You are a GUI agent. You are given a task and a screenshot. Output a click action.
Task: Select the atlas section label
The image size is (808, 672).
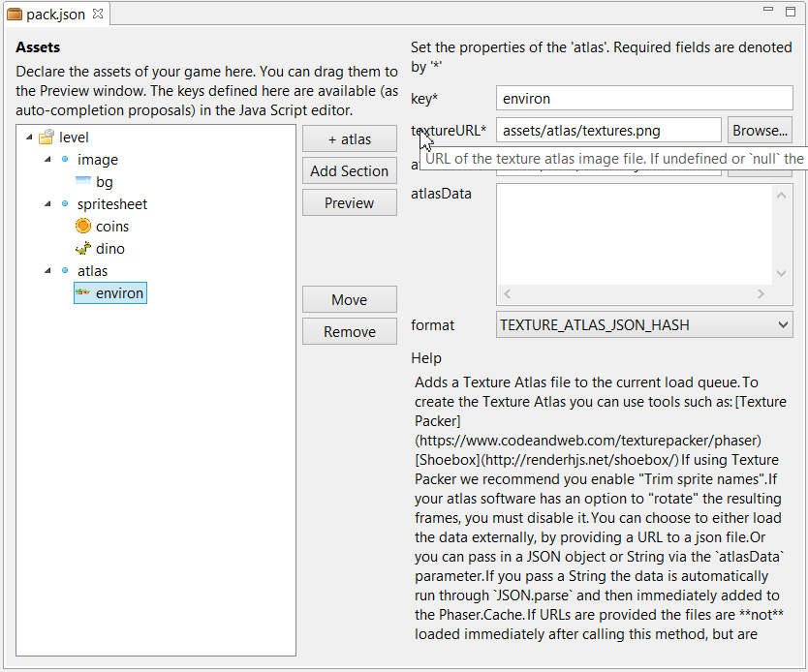point(92,271)
